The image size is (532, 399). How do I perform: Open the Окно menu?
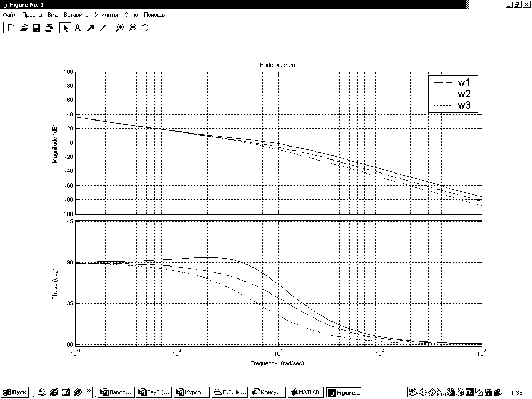click(x=131, y=15)
